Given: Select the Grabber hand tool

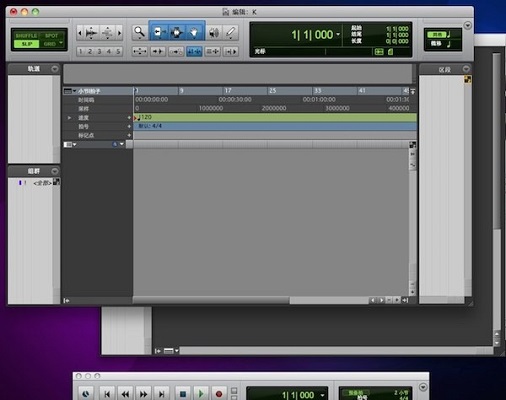Looking at the screenshot, I should (194, 32).
